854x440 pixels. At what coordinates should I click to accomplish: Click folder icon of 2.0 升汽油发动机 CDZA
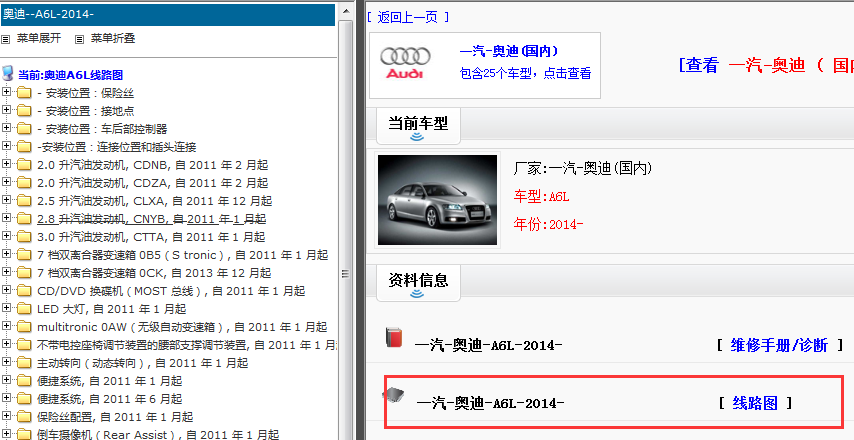tap(24, 183)
